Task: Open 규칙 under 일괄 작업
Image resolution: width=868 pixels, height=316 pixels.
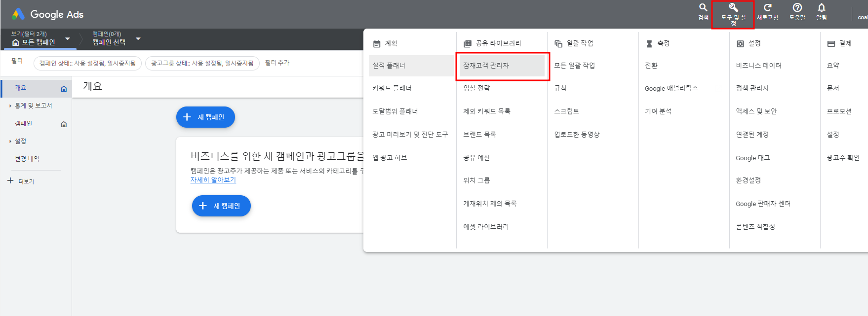Action: point(560,88)
